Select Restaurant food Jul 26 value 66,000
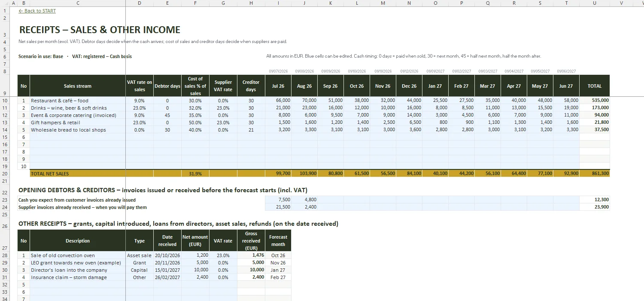Viewport: 644px width, 301px height. tap(278, 101)
